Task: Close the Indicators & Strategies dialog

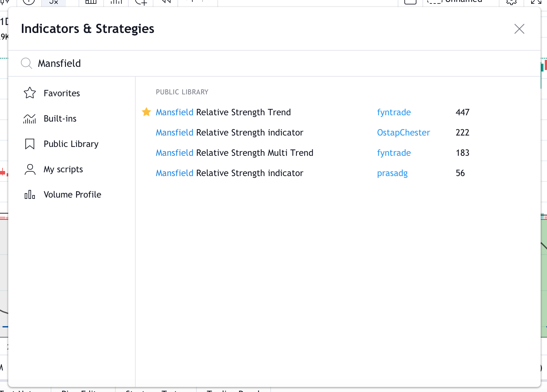Action: pyautogui.click(x=519, y=29)
